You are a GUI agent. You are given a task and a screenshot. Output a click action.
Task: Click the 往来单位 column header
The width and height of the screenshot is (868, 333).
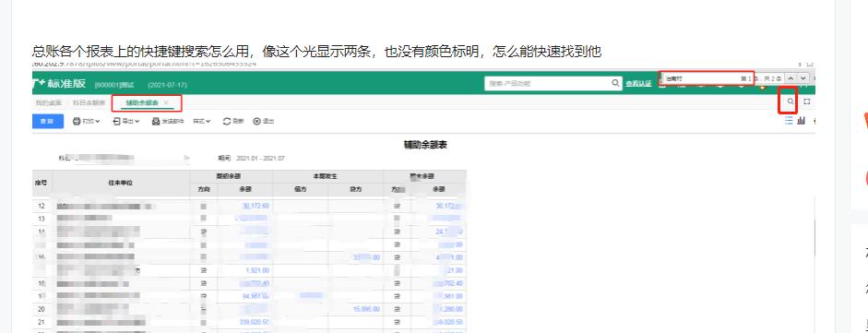click(121, 183)
